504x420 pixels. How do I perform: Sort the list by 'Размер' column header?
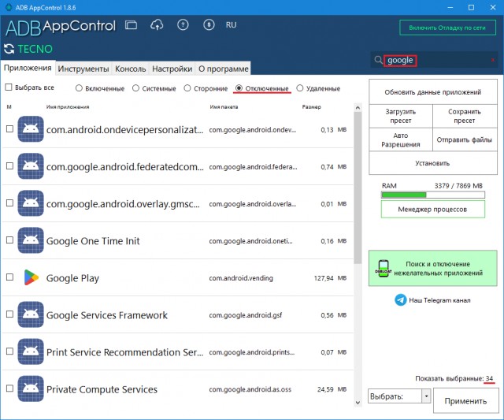(310, 107)
